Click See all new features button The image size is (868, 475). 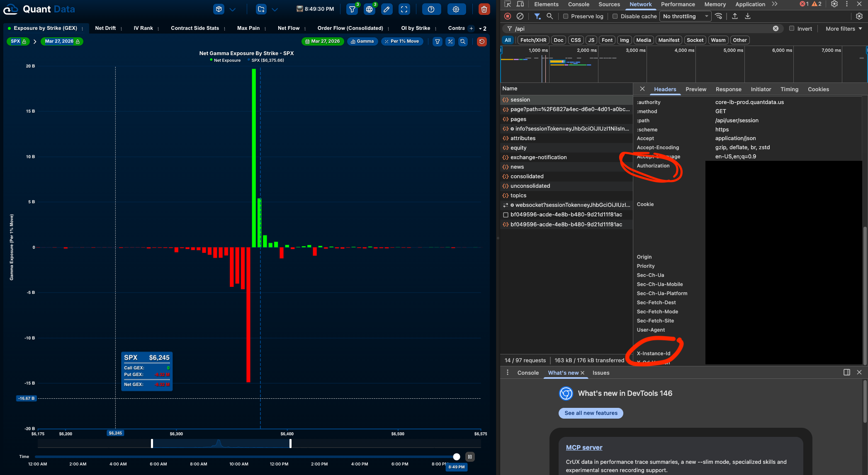click(x=591, y=413)
